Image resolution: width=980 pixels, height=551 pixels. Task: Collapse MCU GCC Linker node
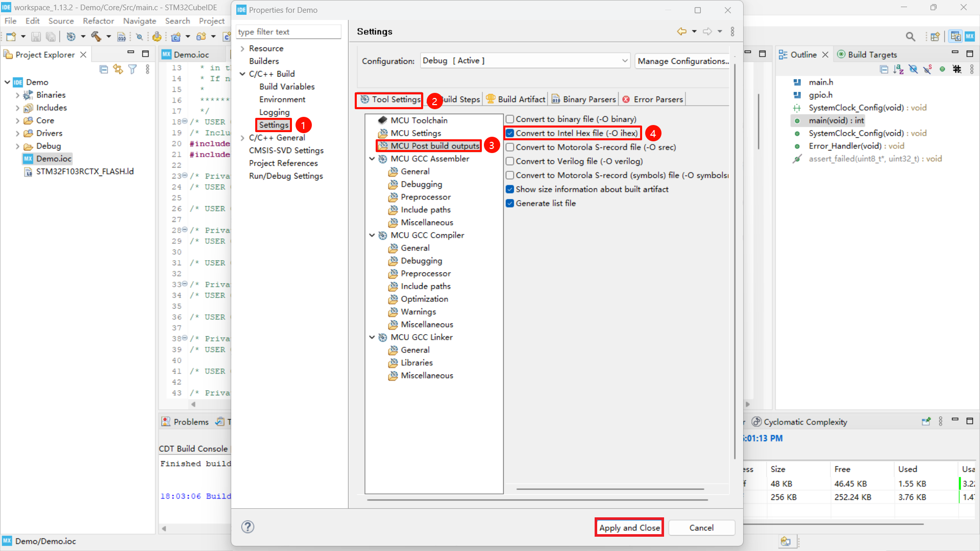point(372,337)
